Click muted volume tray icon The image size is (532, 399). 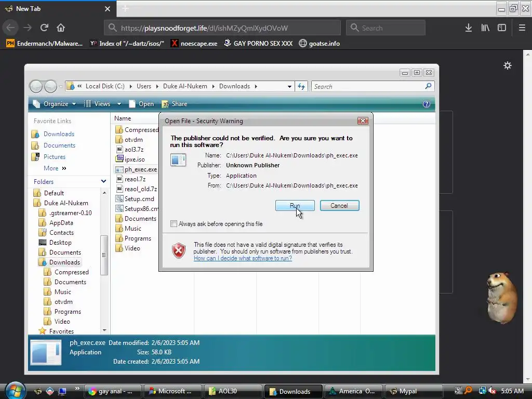(x=491, y=391)
